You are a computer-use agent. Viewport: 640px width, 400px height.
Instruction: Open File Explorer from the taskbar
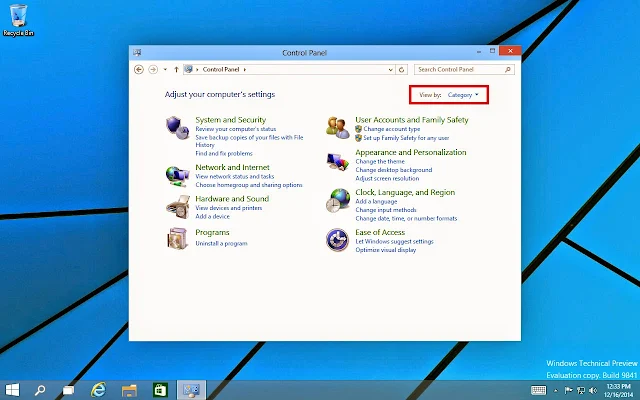[x=129, y=391]
